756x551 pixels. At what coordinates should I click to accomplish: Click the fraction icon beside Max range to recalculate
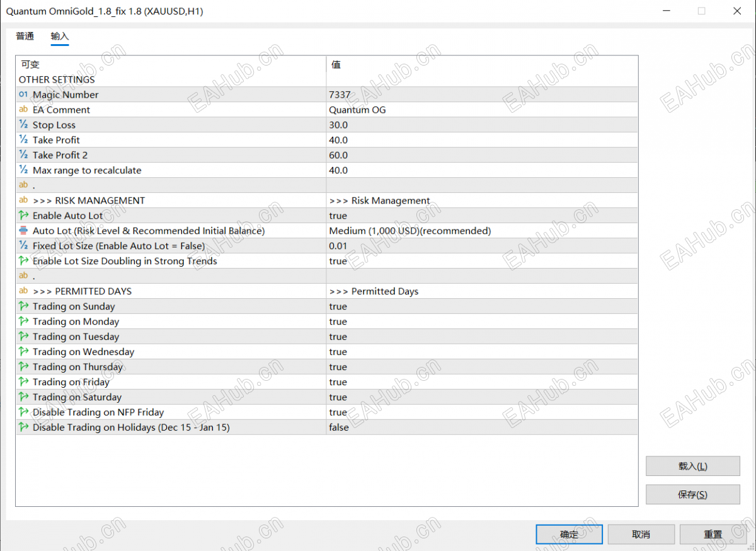tap(23, 170)
